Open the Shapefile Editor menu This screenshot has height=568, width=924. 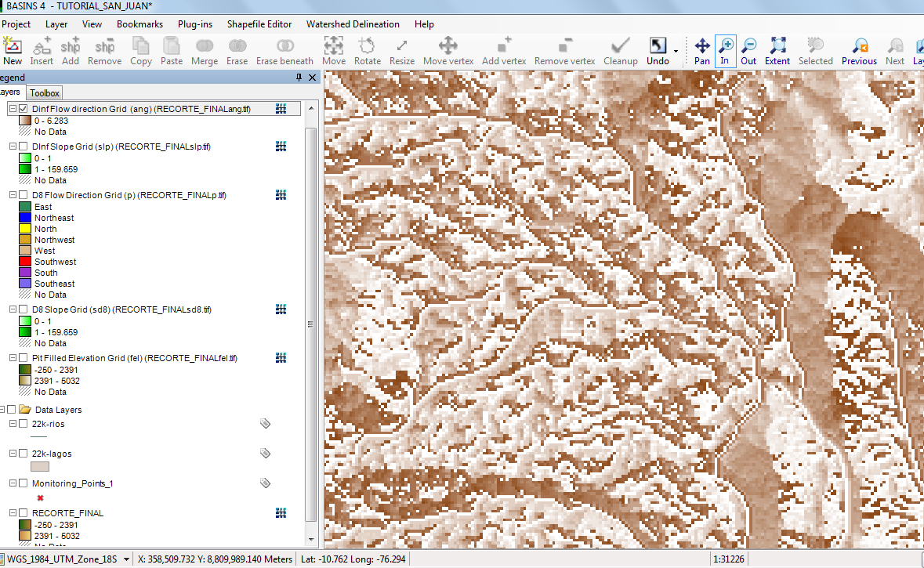(259, 24)
